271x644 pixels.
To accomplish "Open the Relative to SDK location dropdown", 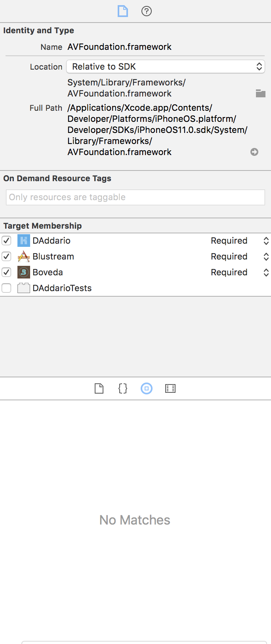I will pos(166,66).
